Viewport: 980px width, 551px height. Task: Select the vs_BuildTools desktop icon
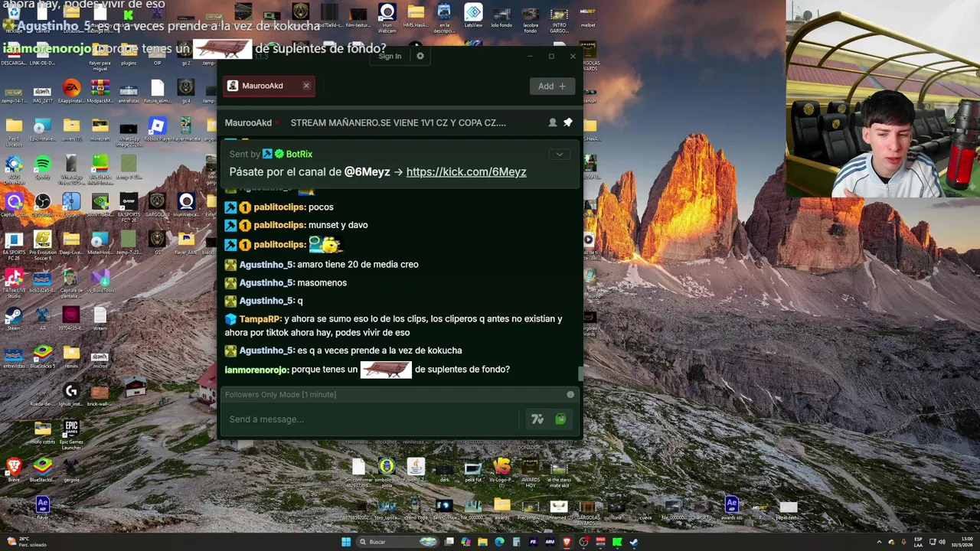[x=100, y=280]
